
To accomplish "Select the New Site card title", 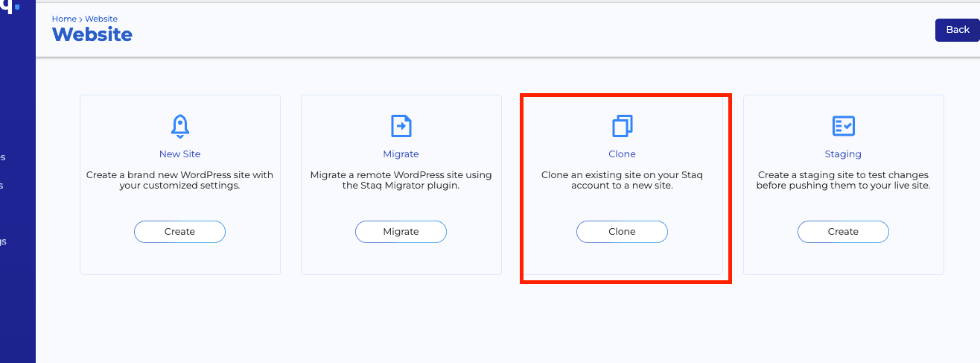I will pyautogui.click(x=179, y=154).
